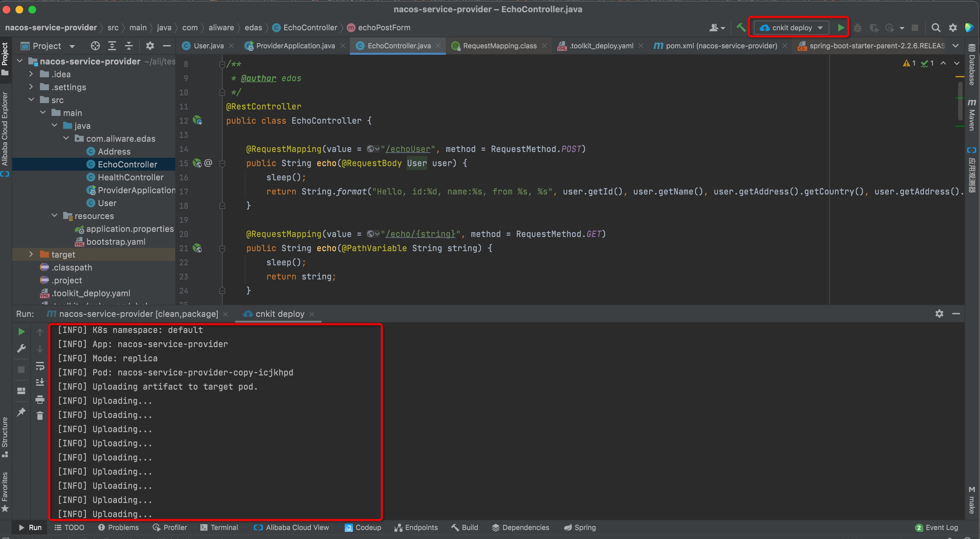Viewport: 980px width, 539px height.
Task: Click gutter bean icon on line 12
Action: click(197, 120)
